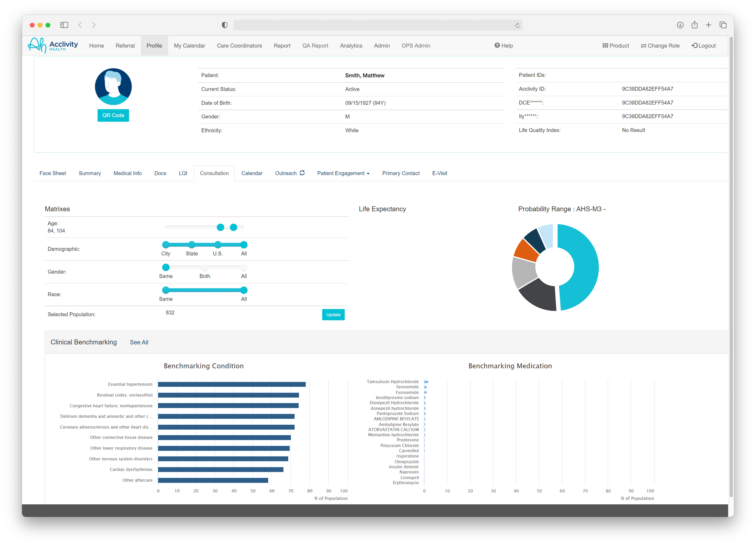This screenshot has height=546, width=756.
Task: Click the privacy shield icon
Action: [x=224, y=25]
